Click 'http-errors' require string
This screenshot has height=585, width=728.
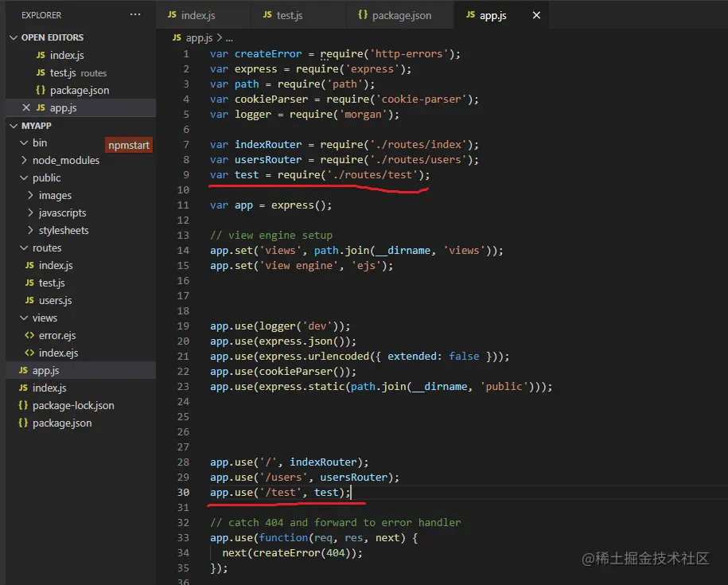pos(409,54)
